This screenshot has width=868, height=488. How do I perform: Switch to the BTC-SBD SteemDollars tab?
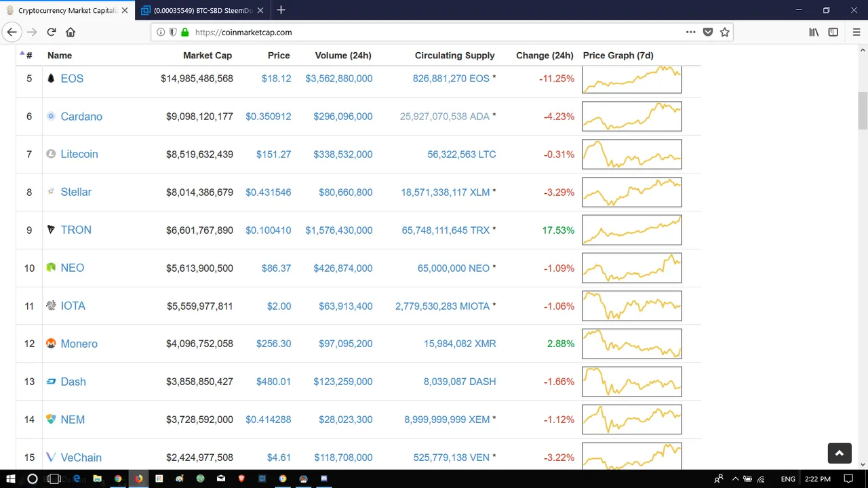pos(202,10)
